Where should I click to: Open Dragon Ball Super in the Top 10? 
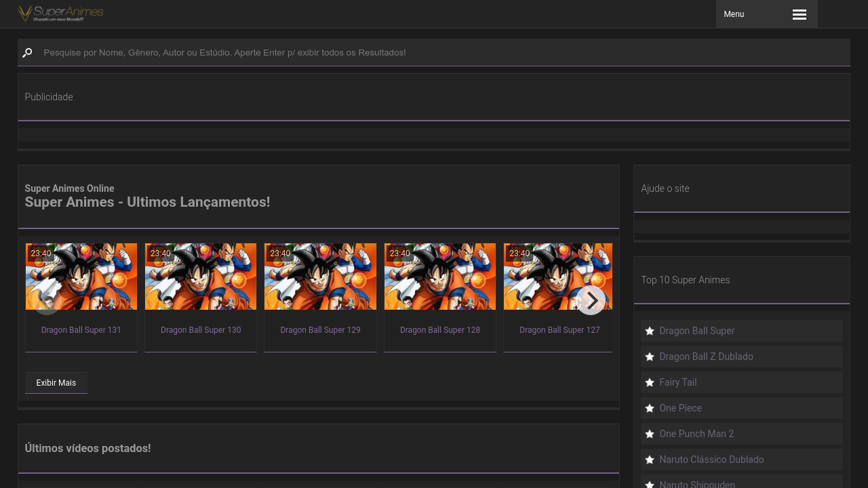coord(742,331)
